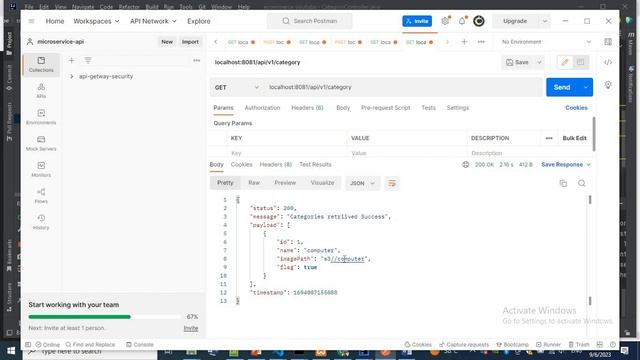640x360 pixels.
Task: Open the Save options dropdown arrow
Action: pyautogui.click(x=539, y=62)
